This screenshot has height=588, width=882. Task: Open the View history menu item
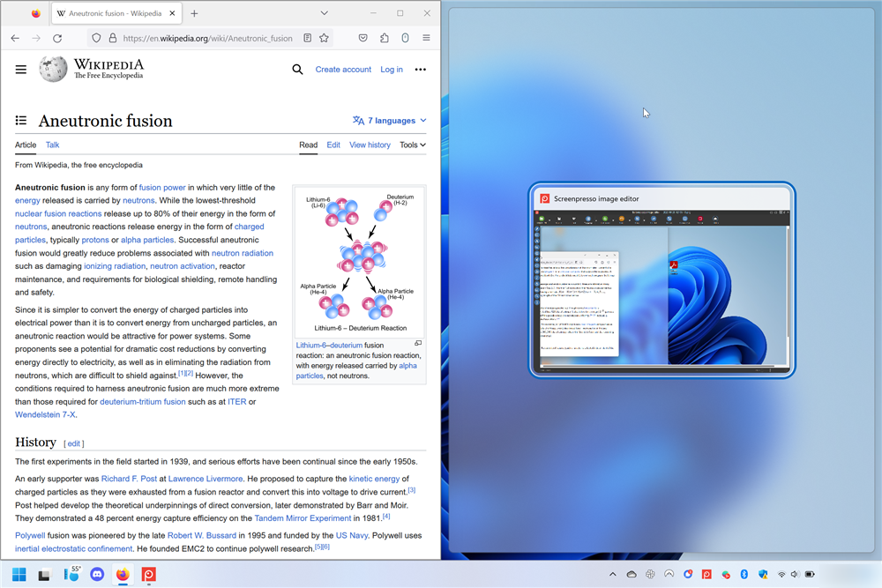tap(370, 145)
